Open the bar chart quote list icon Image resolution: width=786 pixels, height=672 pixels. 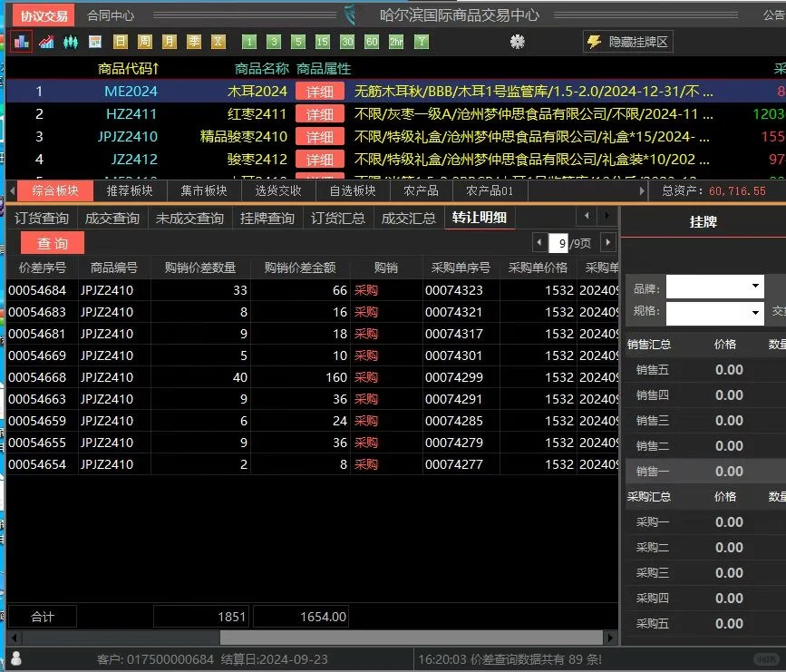click(x=22, y=42)
